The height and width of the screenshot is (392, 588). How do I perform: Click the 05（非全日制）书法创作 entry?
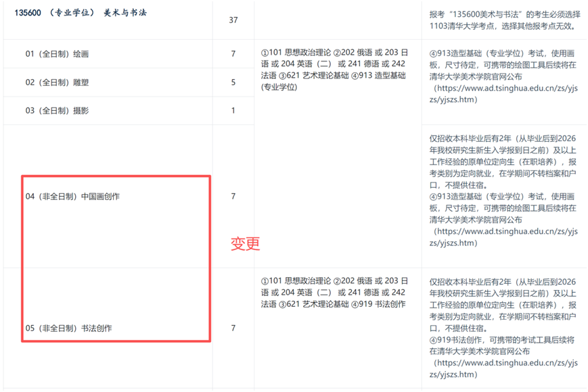click(x=68, y=328)
